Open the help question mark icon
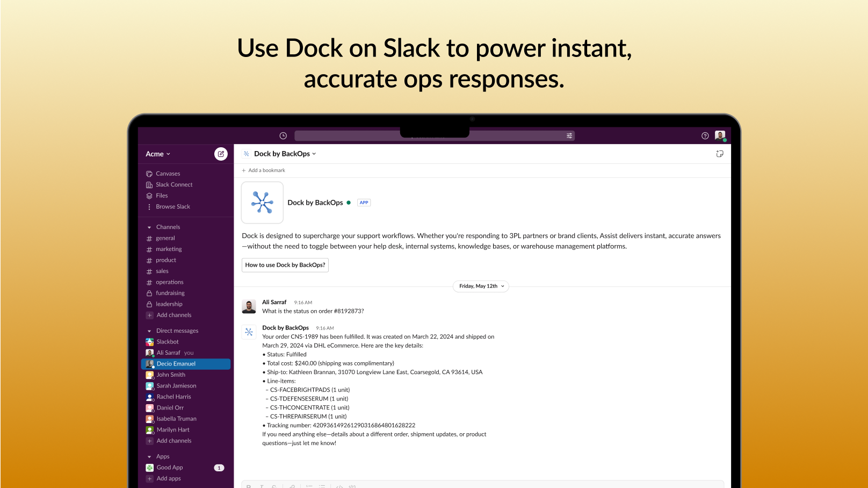The image size is (868, 488). [705, 136]
